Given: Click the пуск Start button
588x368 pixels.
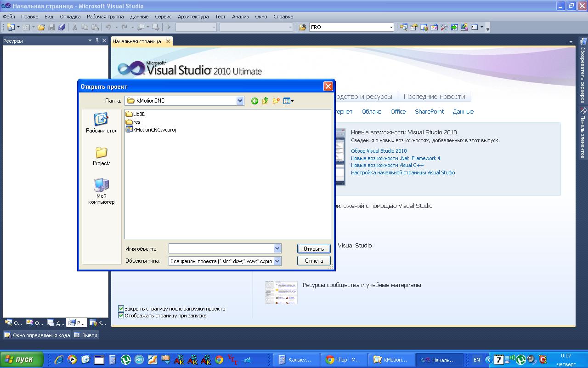Looking at the screenshot, I should 22,360.
